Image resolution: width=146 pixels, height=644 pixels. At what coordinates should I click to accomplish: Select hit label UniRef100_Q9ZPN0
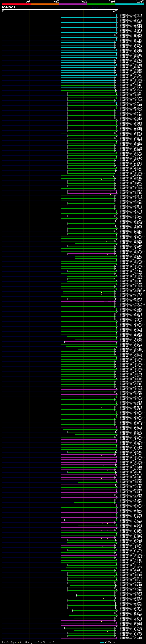[x=131, y=42]
